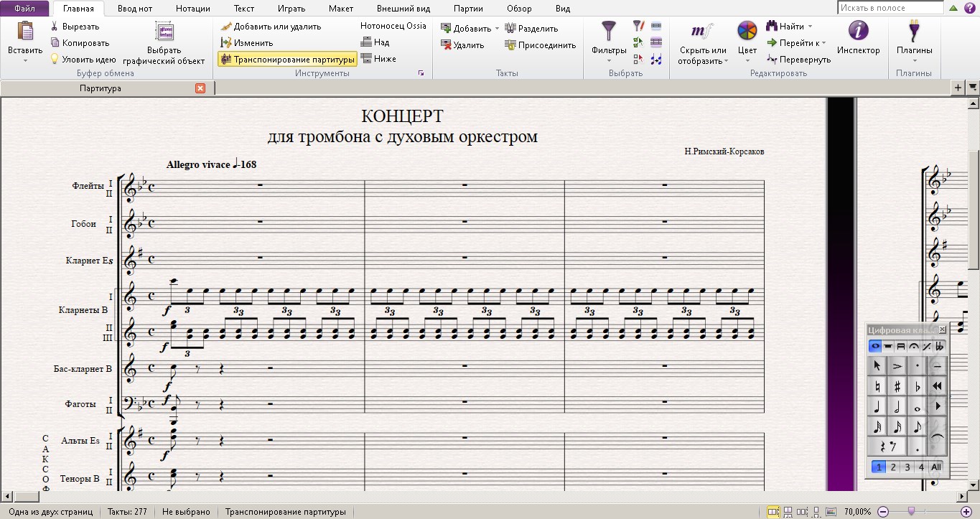Screen dimensions: 980x519
Task: Click Добавить или удалить instruments
Action: 271,27
